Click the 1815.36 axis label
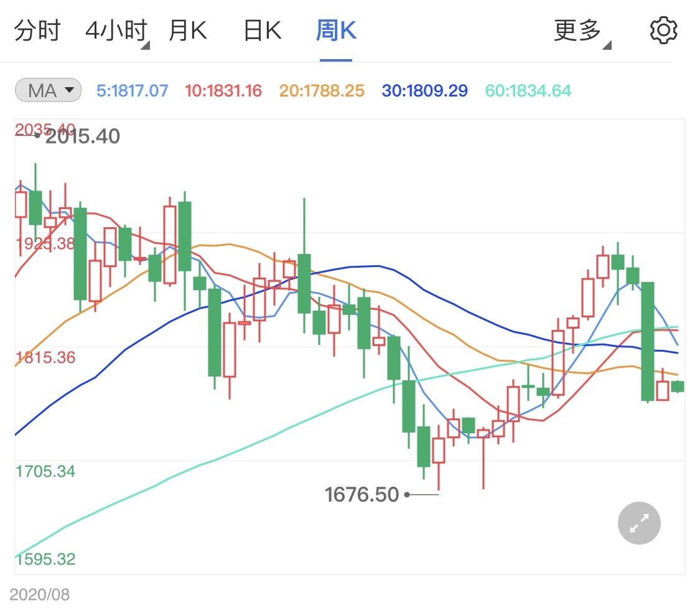 click(45, 357)
